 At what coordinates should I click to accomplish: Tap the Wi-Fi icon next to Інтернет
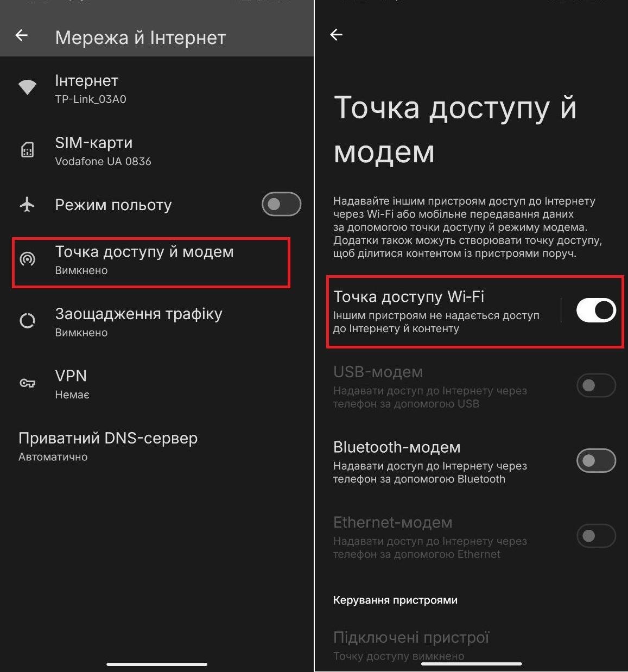[x=27, y=87]
